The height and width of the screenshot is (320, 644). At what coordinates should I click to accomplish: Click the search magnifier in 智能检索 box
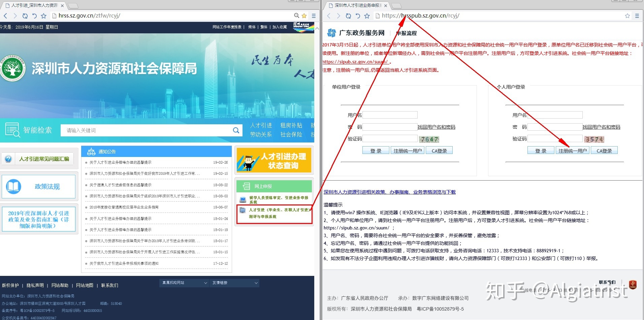pyautogui.click(x=236, y=130)
